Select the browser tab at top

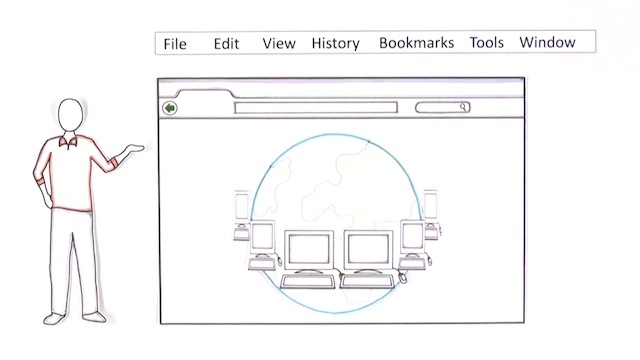coord(206,94)
